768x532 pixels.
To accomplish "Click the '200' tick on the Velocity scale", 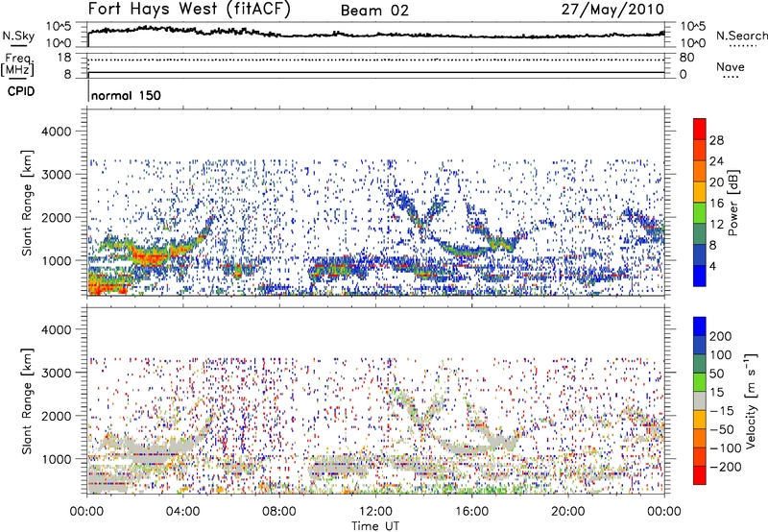I will tap(721, 336).
